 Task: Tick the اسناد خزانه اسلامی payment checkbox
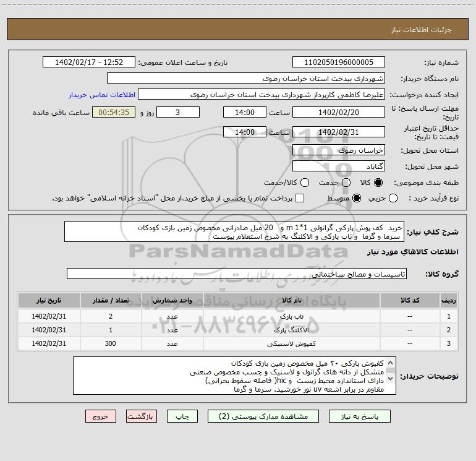click(300, 198)
